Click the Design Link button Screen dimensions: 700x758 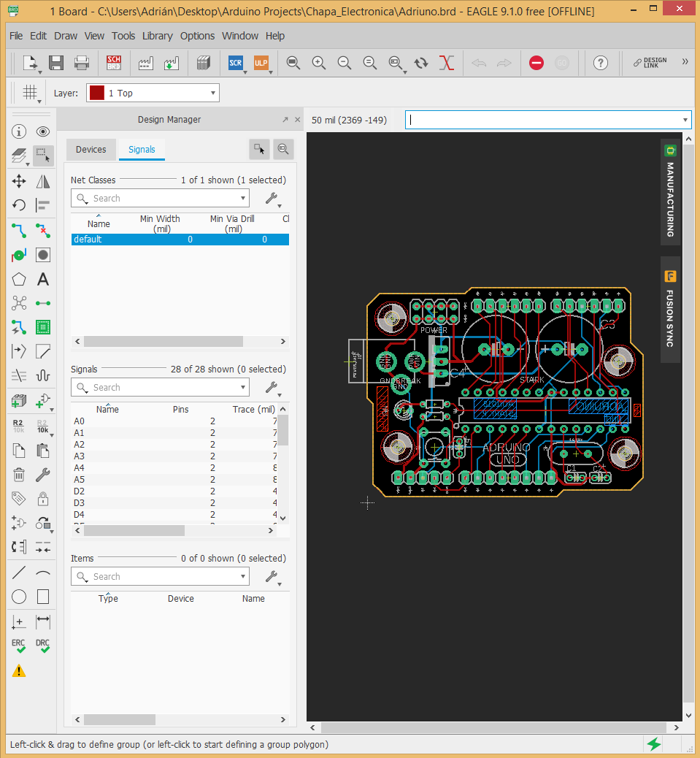click(x=650, y=63)
